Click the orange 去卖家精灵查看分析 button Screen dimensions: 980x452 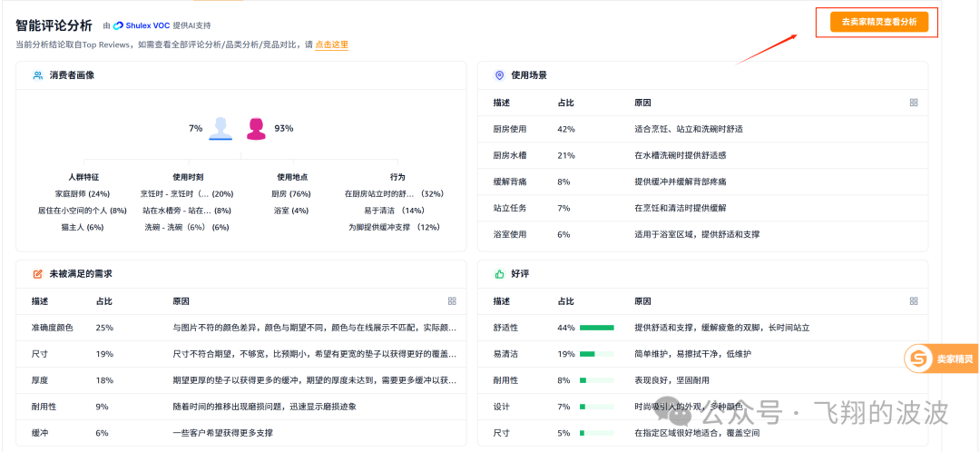pos(878,22)
